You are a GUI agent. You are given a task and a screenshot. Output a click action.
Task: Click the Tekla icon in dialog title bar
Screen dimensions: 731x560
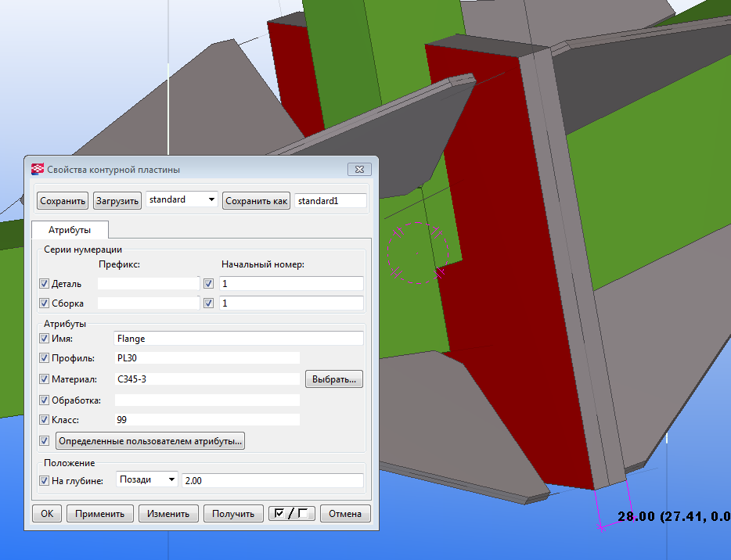click(x=37, y=169)
